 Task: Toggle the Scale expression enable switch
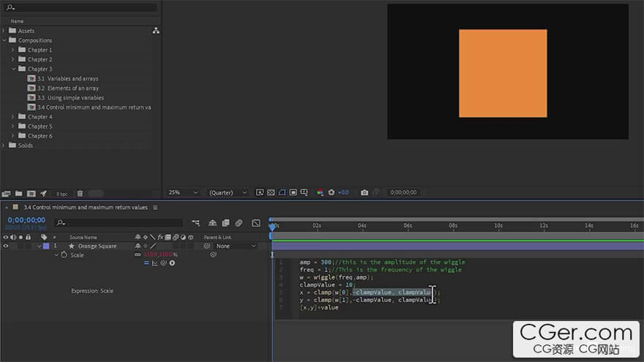[146, 263]
